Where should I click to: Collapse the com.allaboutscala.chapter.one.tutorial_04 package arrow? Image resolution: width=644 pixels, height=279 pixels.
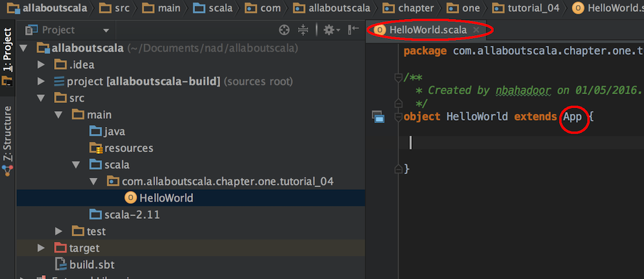(93, 182)
